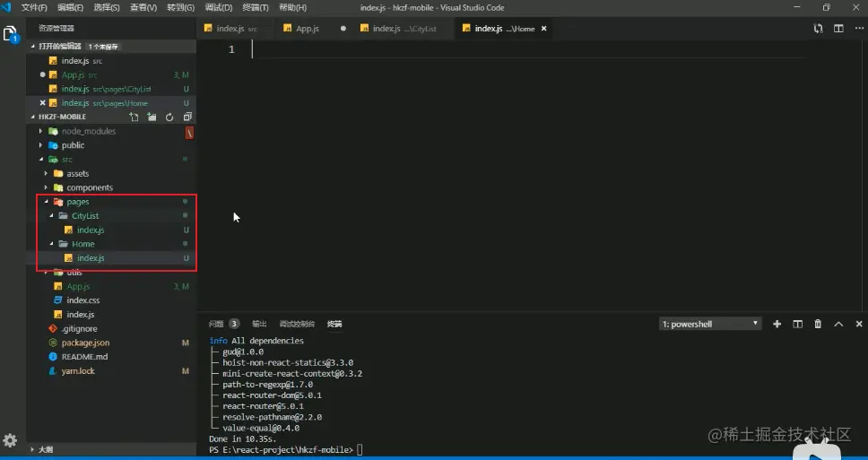Kill the terminal with trash icon
Screen dimensions: 868x460
tap(818, 324)
